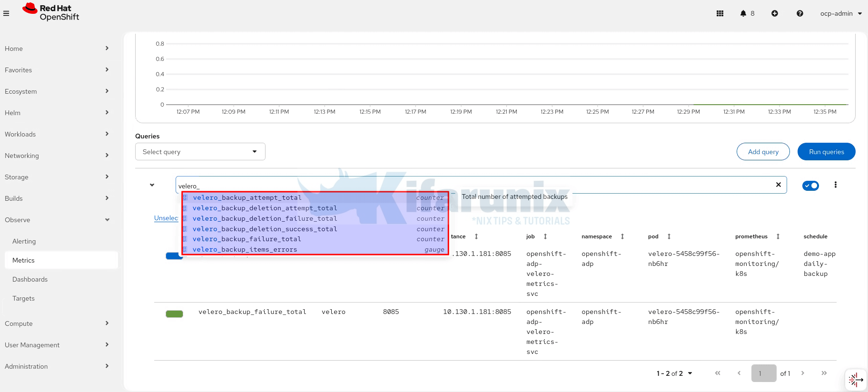The image size is (868, 392).
Task: Expand the Administration navigation section
Action: pos(57,366)
